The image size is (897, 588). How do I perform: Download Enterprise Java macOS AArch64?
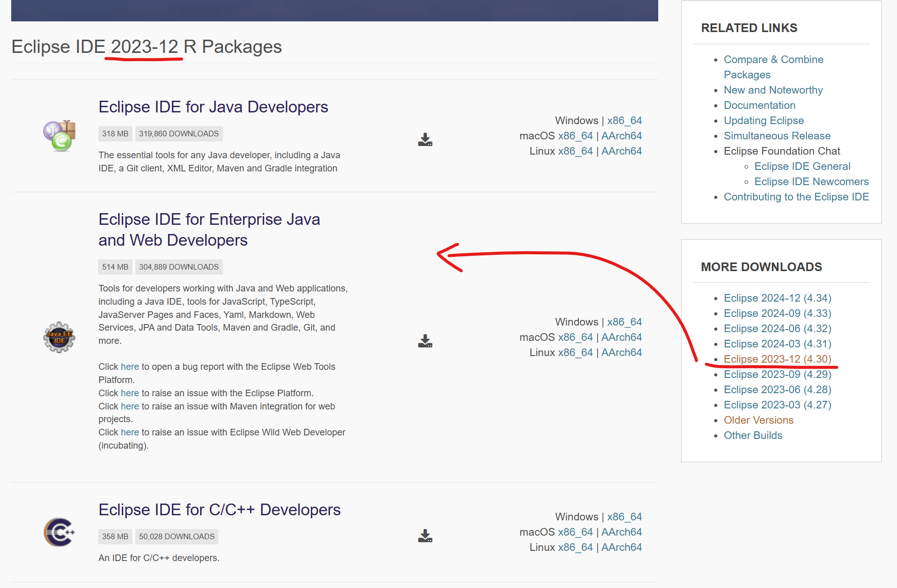click(x=622, y=337)
